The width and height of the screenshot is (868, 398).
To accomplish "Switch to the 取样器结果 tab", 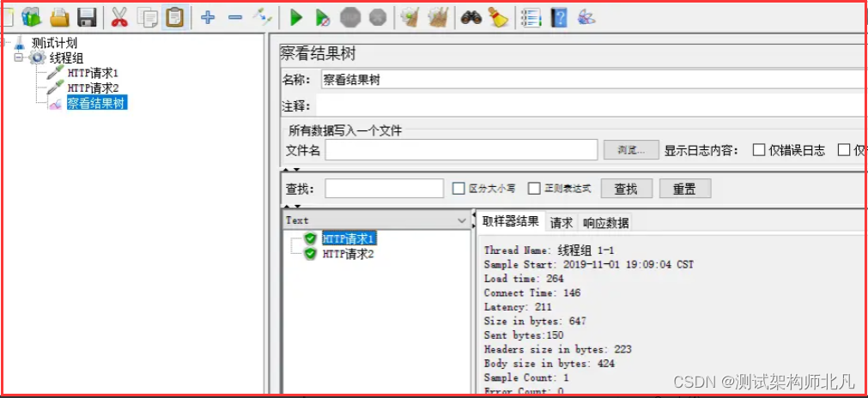I will (510, 221).
